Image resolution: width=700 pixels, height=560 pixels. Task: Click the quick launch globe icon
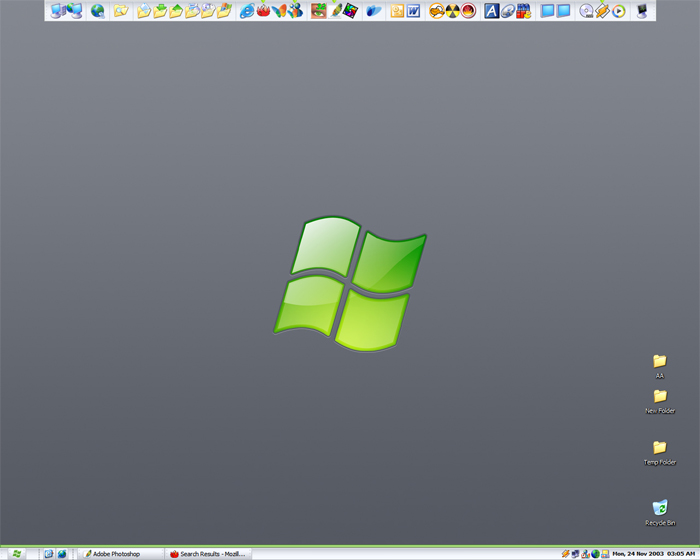62,554
